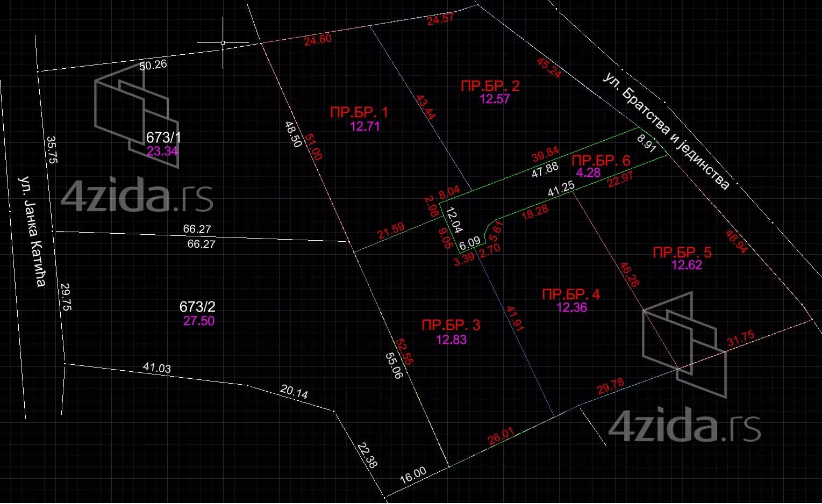Click the ПР.БР. 6 access road label
The width and height of the screenshot is (822, 504).
tap(601, 161)
